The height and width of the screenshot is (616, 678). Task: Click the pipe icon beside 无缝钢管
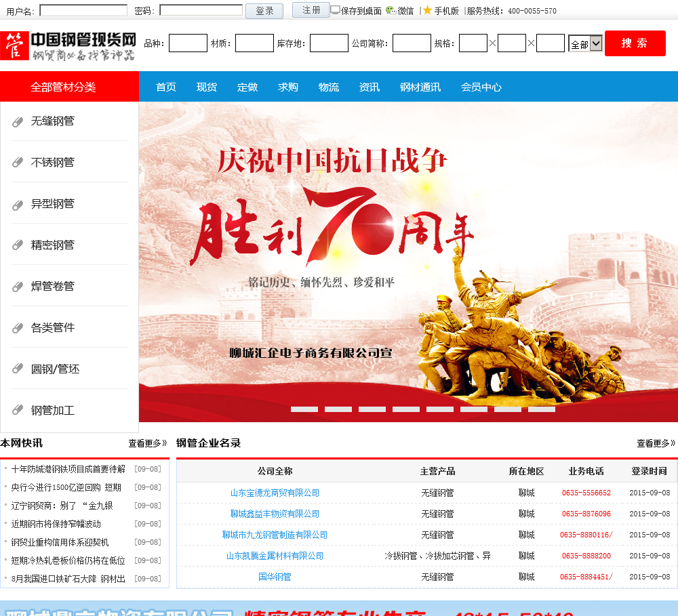click(x=18, y=122)
